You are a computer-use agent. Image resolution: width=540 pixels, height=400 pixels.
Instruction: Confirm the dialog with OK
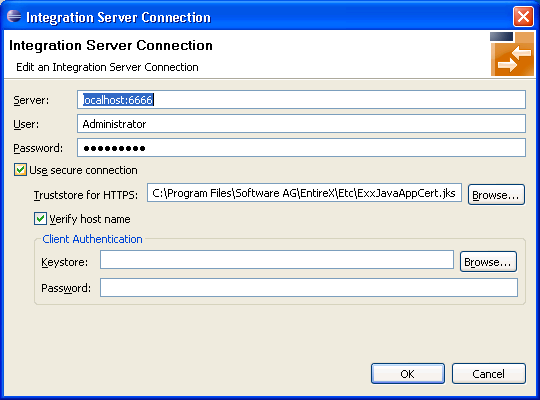[x=408, y=373]
